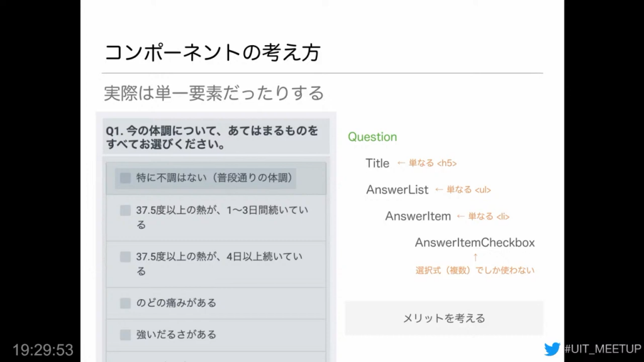The width and height of the screenshot is (644, 362).
Task: Select the green Question label
Action: point(372,136)
